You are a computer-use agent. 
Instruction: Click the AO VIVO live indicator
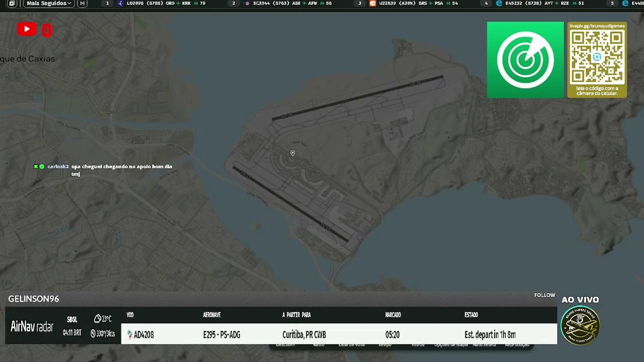click(x=580, y=300)
